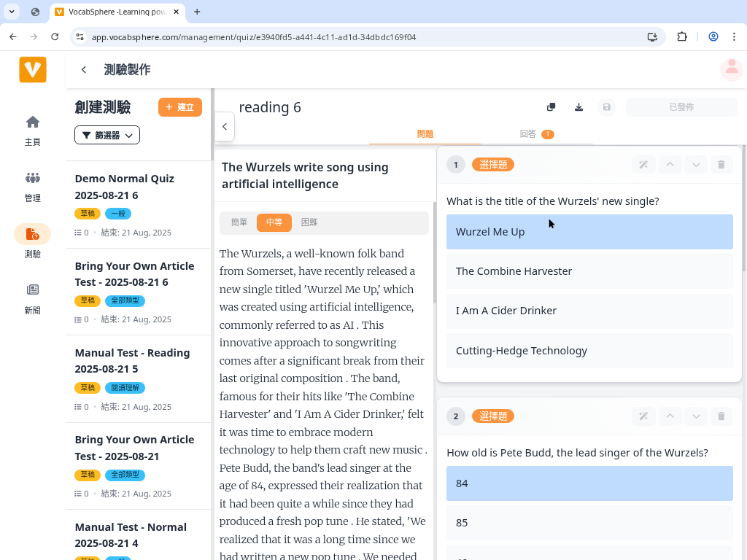Image resolution: width=747 pixels, height=560 pixels.
Task: Click the duplicate quiz icon
Action: pyautogui.click(x=551, y=106)
